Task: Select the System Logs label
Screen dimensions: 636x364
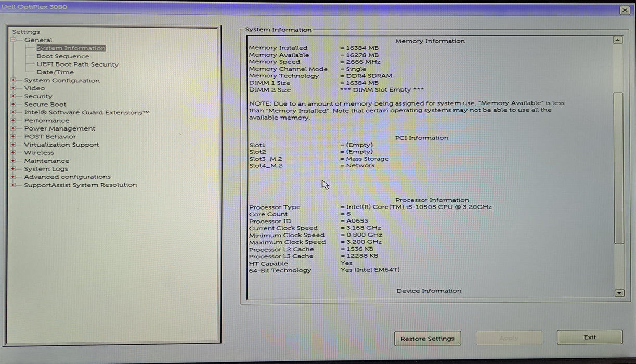Action: click(x=46, y=169)
